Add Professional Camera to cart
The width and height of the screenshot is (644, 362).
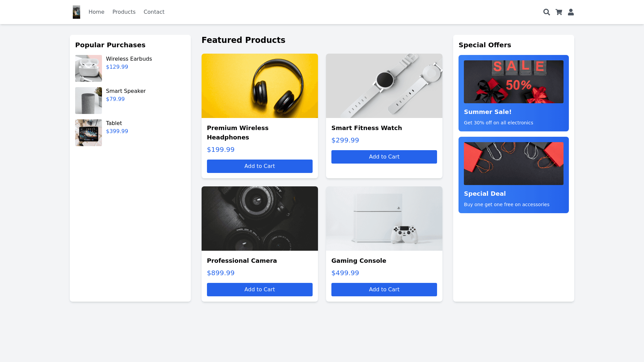[260, 290]
